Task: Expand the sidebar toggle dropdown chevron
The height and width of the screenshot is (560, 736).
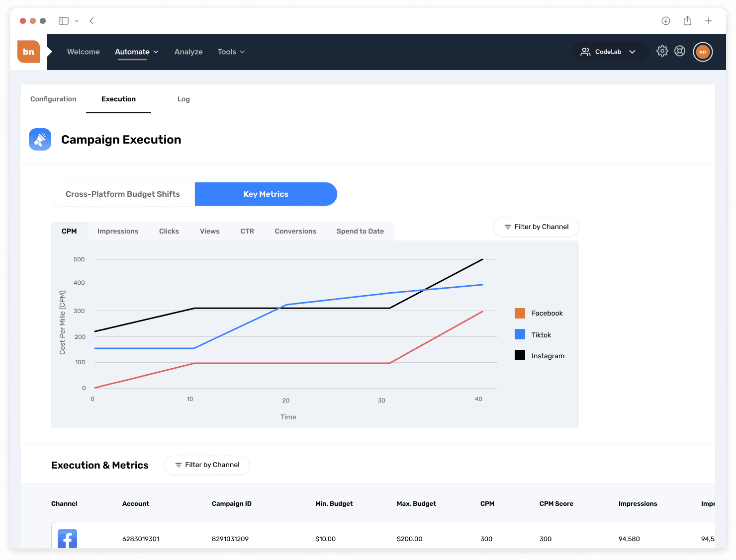Action: [x=77, y=21]
